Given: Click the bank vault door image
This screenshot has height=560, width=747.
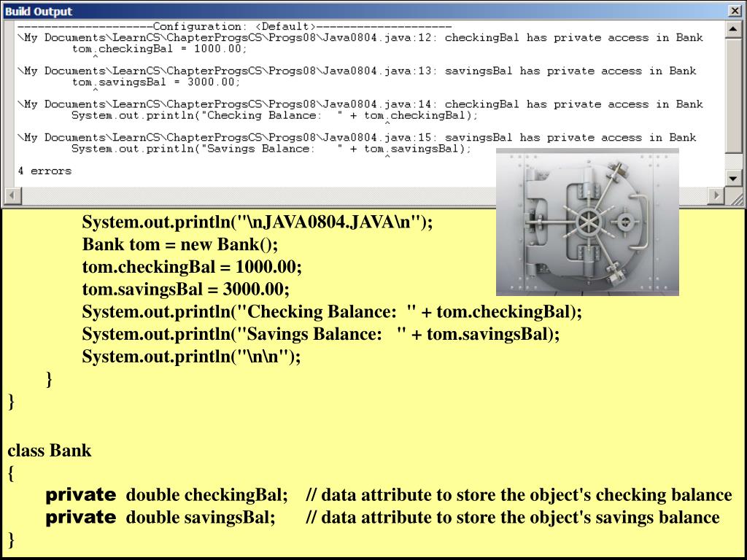Looking at the screenshot, I should tap(587, 222).
